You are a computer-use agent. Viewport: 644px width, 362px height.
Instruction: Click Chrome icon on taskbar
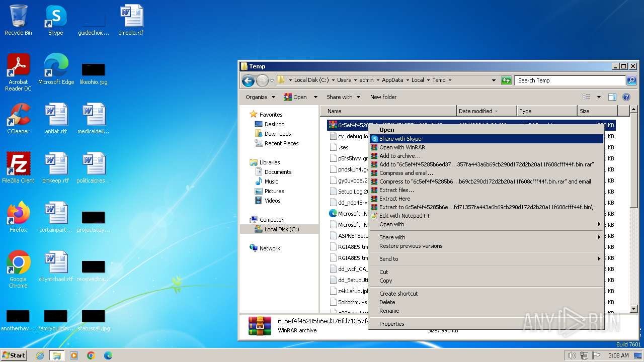[91, 355]
